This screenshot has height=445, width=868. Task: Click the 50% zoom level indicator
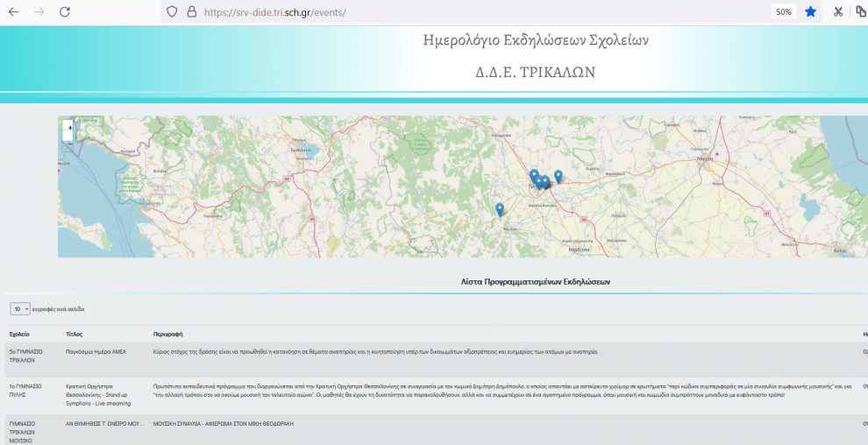coord(783,12)
